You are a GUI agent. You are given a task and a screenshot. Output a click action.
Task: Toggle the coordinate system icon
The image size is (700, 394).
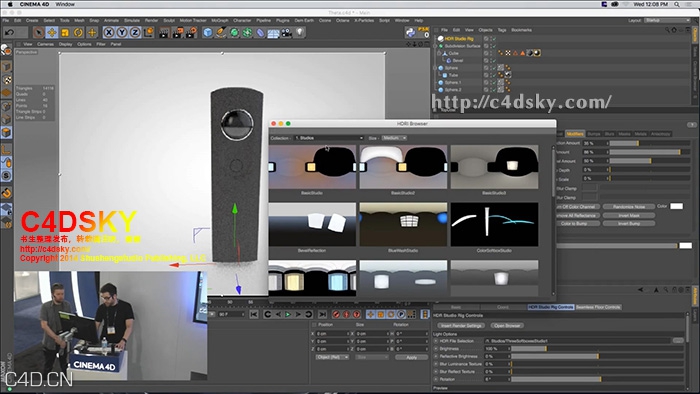(x=149, y=33)
